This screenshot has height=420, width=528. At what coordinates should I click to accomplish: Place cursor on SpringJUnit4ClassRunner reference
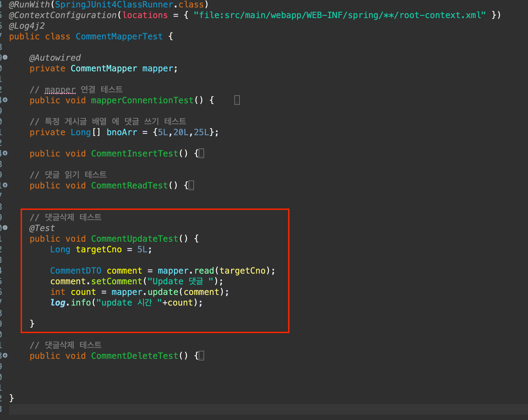click(114, 5)
